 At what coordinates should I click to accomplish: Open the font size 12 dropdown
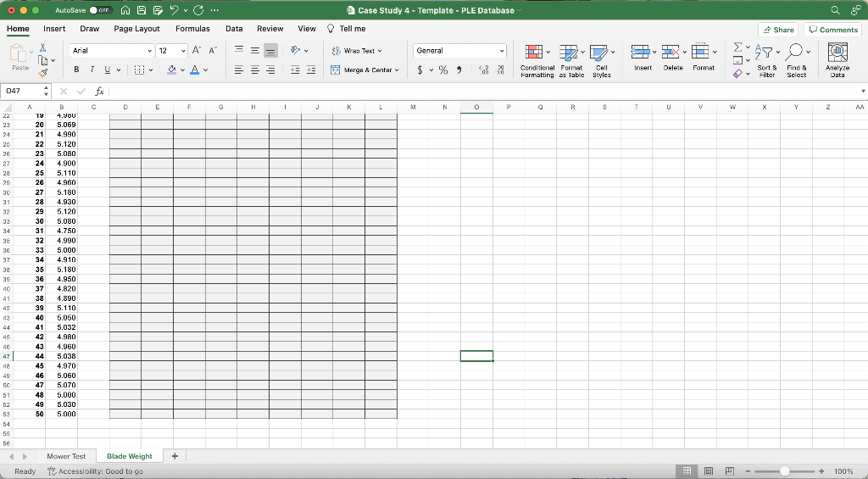tap(183, 51)
